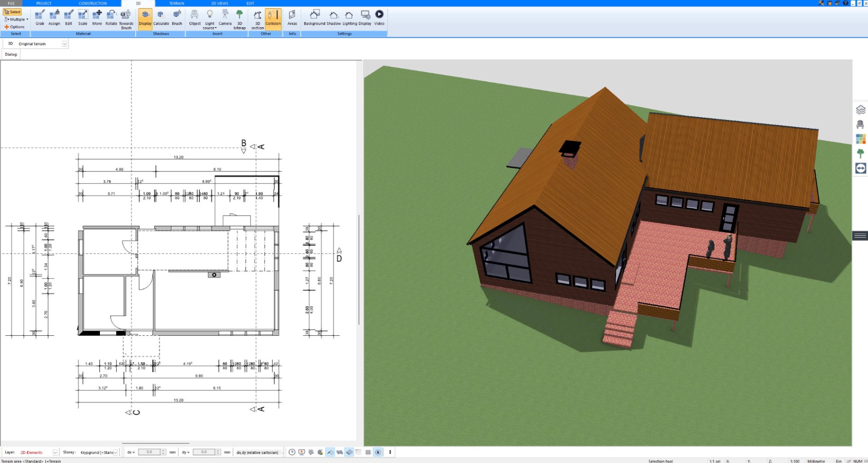Image resolution: width=868 pixels, height=463 pixels.
Task: Toggle the Display shadows button
Action: click(x=145, y=19)
